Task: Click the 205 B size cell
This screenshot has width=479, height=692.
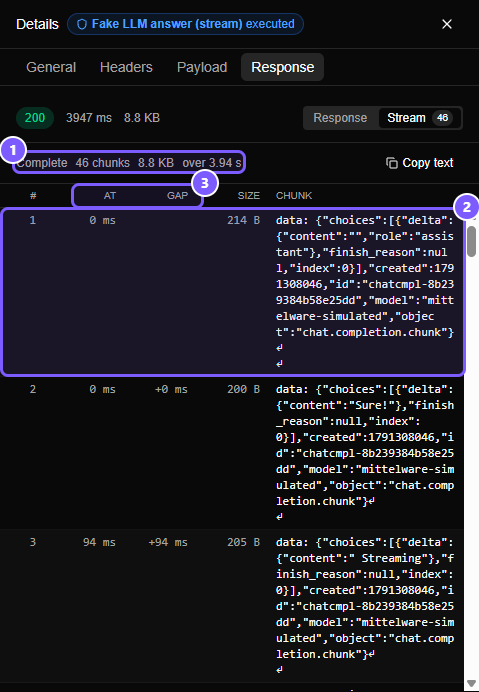Action: [x=243, y=542]
